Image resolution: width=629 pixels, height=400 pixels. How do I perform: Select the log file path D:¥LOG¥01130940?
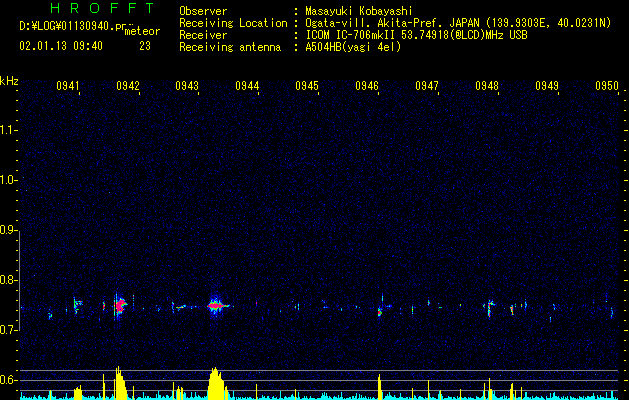[x=70, y=26]
